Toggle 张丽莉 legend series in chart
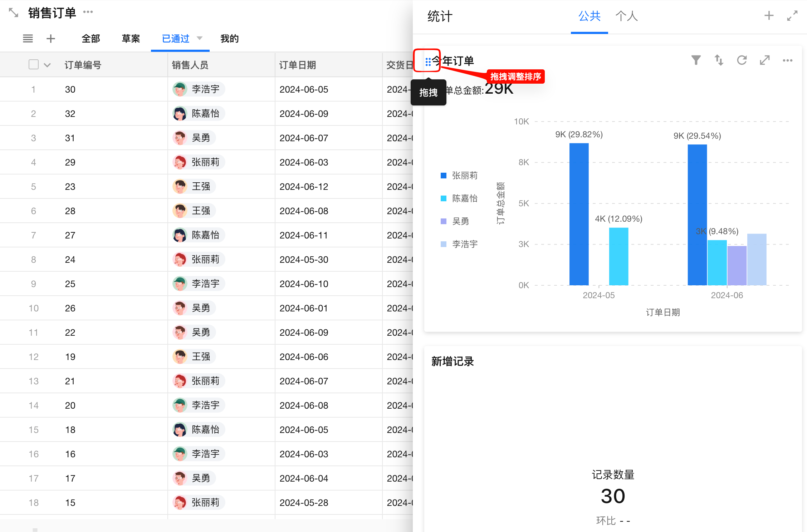Image resolution: width=807 pixels, height=532 pixels. pyautogui.click(x=464, y=176)
